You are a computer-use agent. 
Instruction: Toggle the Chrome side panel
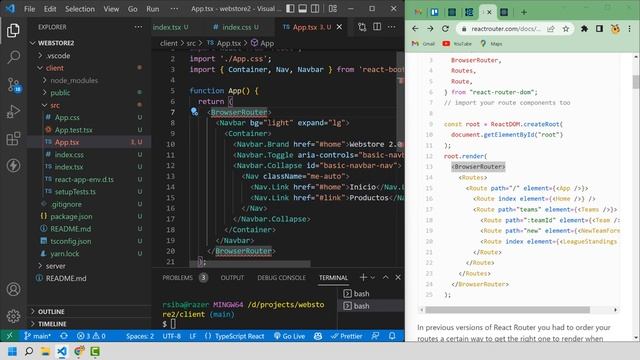(x=599, y=29)
